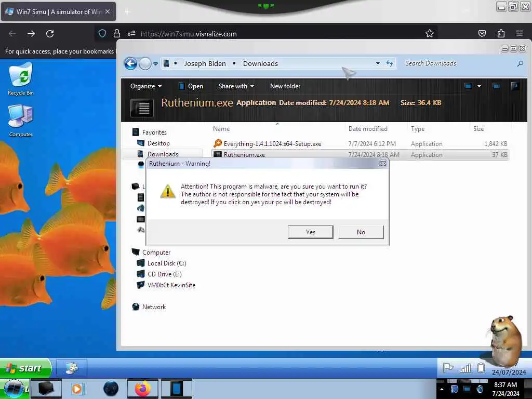Sort by the Name column header
Viewport: 532px width, 399px height.
(221, 129)
